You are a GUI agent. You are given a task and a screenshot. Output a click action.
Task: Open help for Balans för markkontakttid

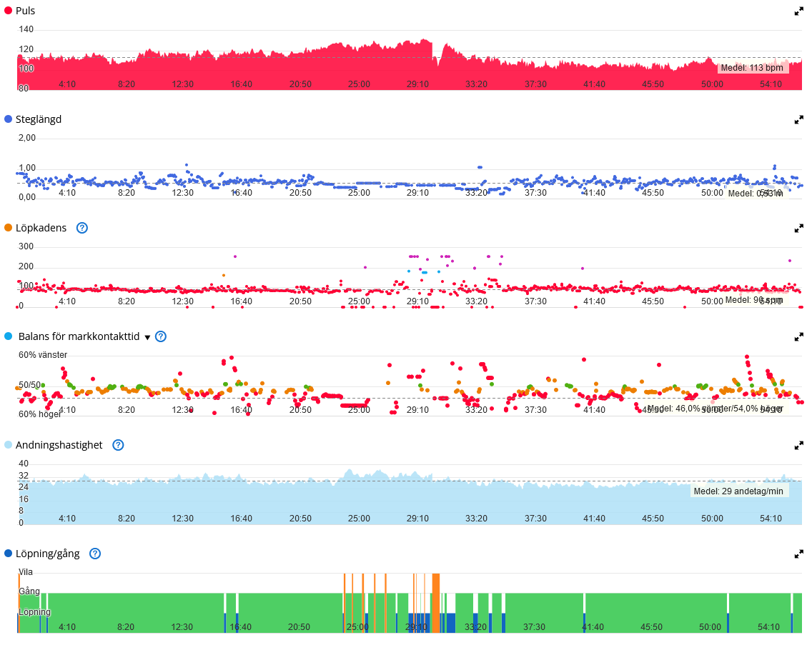161,336
